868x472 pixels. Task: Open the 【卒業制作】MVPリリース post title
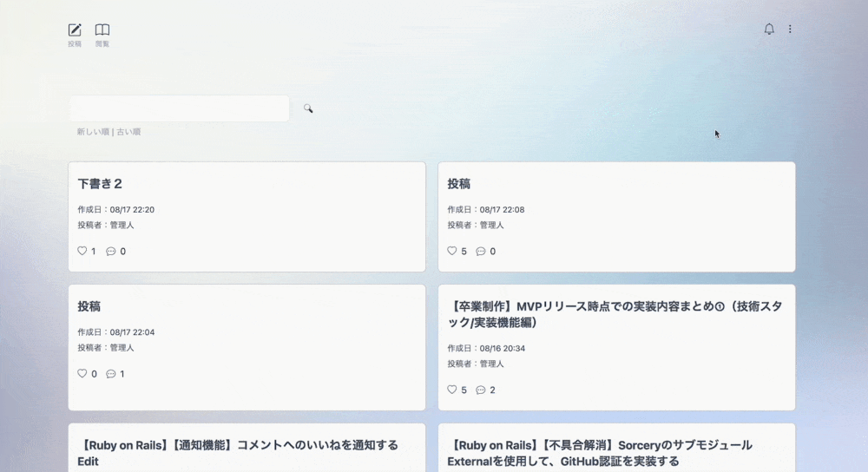click(x=615, y=314)
